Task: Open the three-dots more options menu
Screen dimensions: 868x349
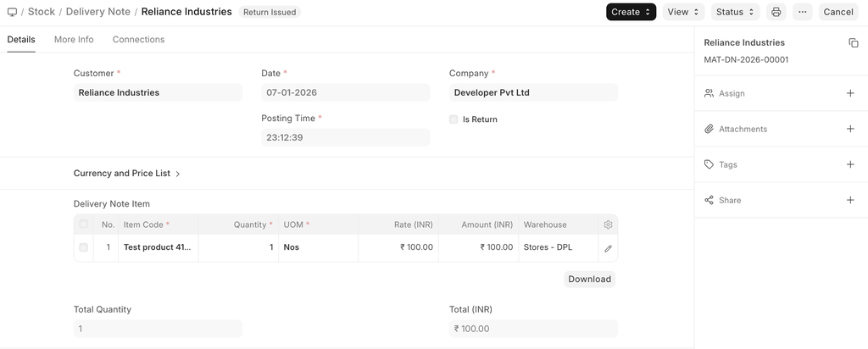Action: coord(803,12)
